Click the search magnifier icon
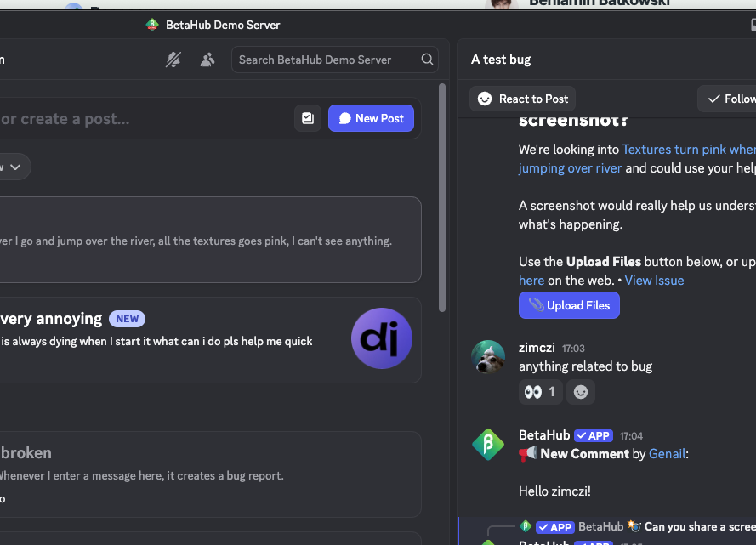 pos(427,60)
